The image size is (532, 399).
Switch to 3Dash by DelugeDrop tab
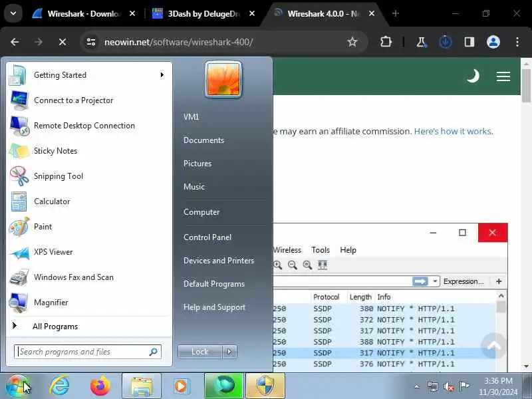click(x=203, y=13)
